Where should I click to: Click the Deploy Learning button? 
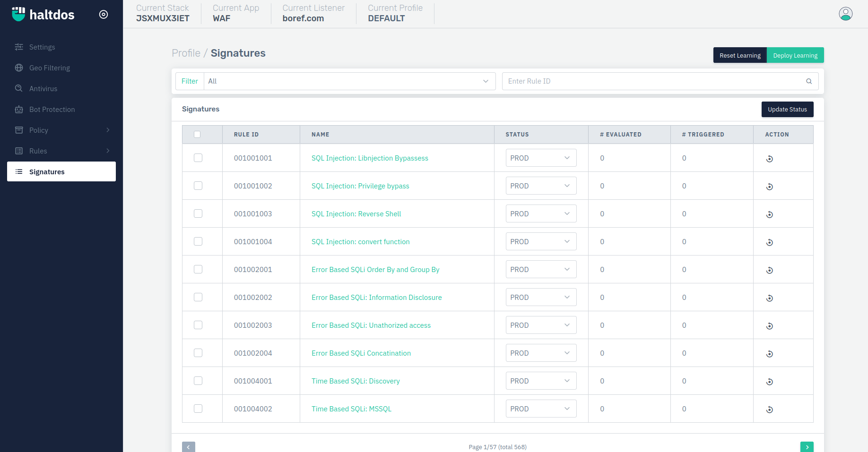[795, 55]
